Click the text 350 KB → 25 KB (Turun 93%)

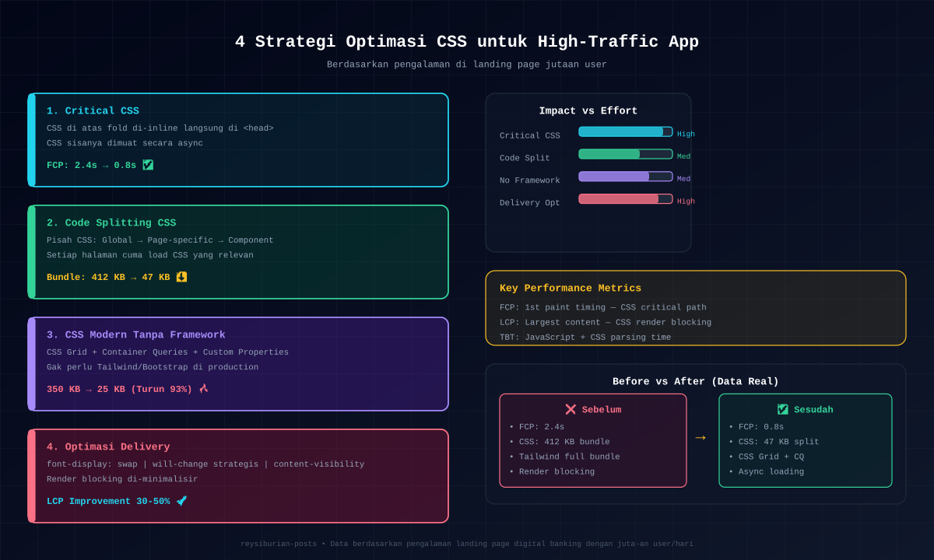119,390
